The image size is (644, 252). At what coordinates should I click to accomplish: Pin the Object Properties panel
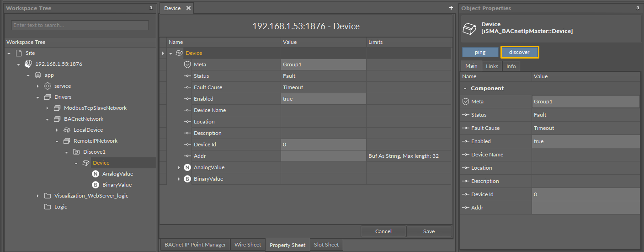[x=637, y=8]
